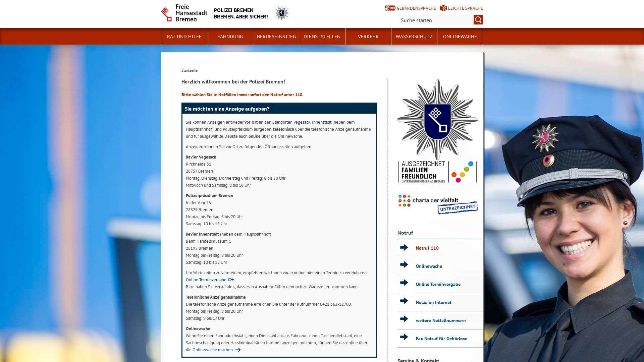The width and height of the screenshot is (644, 362).
Task: Click the address line Beim Handelsmuseum 1
Action: (x=208, y=241)
